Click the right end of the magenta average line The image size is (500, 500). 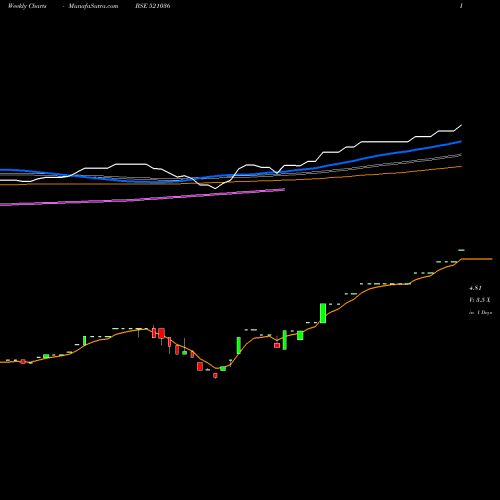point(284,189)
